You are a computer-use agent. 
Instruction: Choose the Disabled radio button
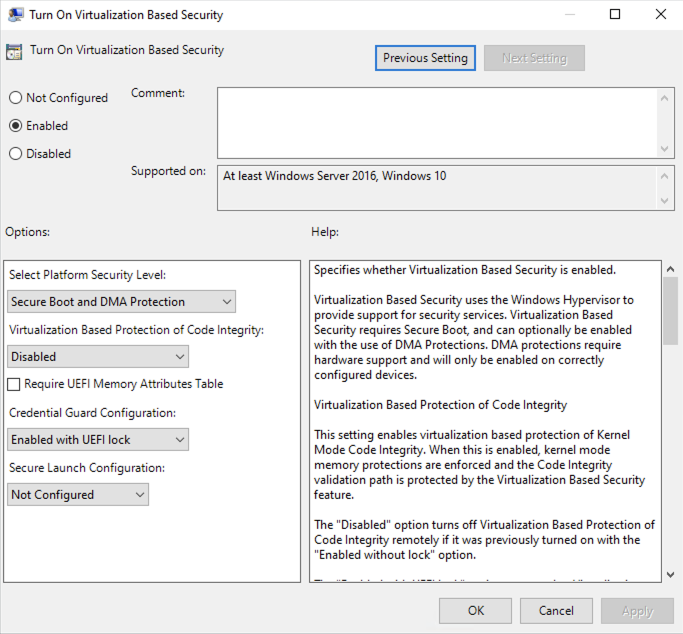click(x=15, y=154)
